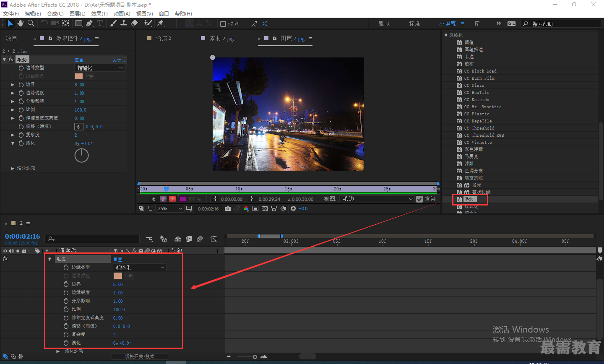604x364 pixels.
Task: Select the Rectangle shape tool
Action: tap(78, 23)
